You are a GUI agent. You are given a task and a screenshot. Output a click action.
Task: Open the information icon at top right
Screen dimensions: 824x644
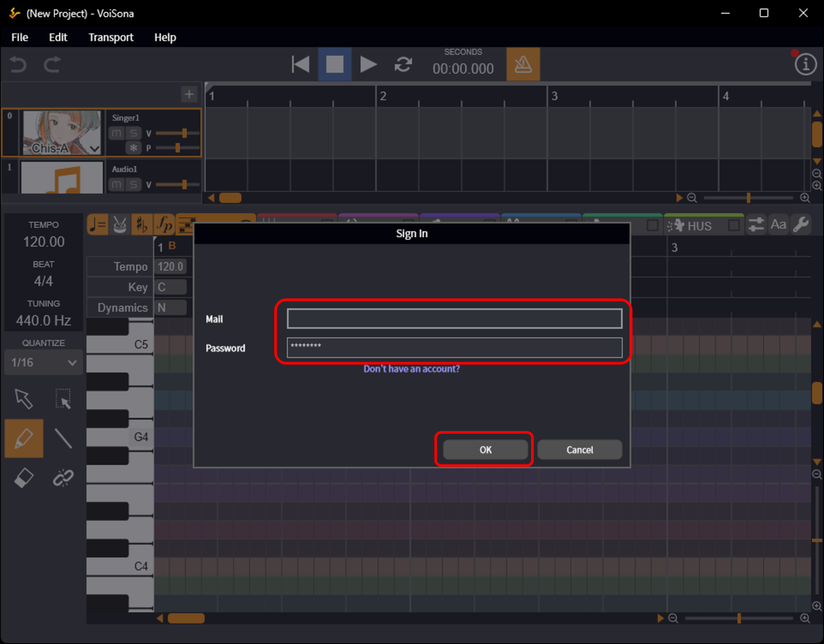tap(805, 64)
